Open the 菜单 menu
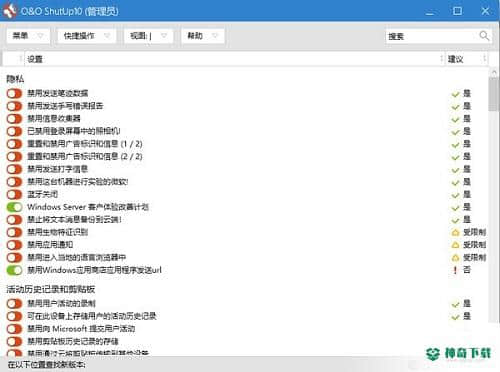Viewport: 500px width, 372px height. 28,36
